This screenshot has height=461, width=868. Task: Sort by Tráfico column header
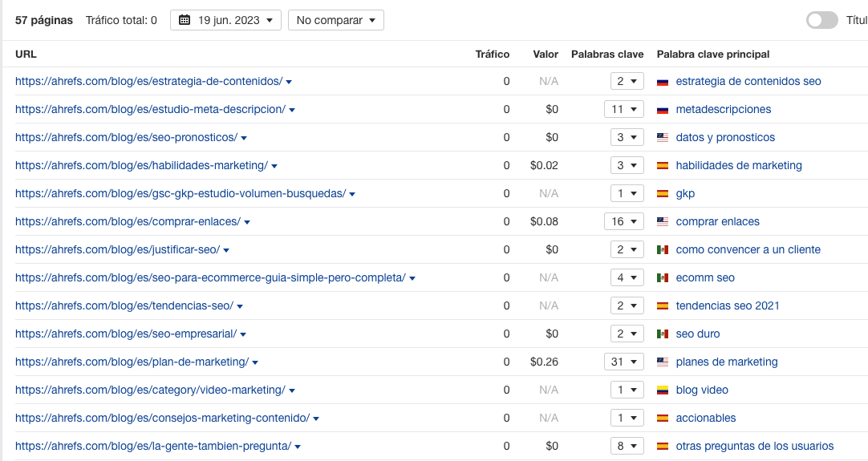[492, 55]
